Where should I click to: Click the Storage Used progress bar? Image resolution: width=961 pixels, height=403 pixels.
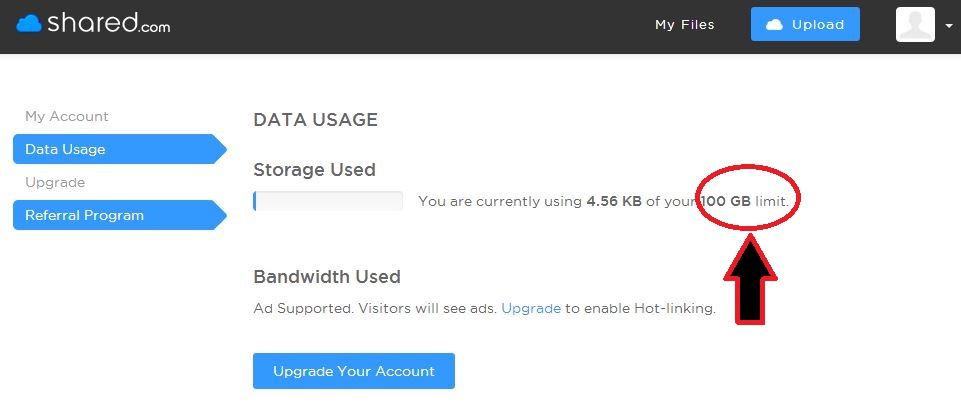pyautogui.click(x=328, y=201)
